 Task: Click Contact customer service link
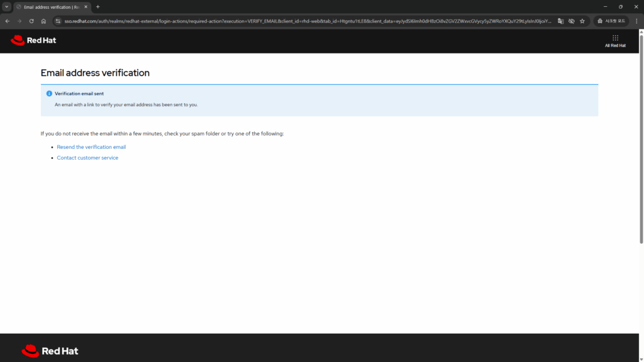click(x=87, y=158)
